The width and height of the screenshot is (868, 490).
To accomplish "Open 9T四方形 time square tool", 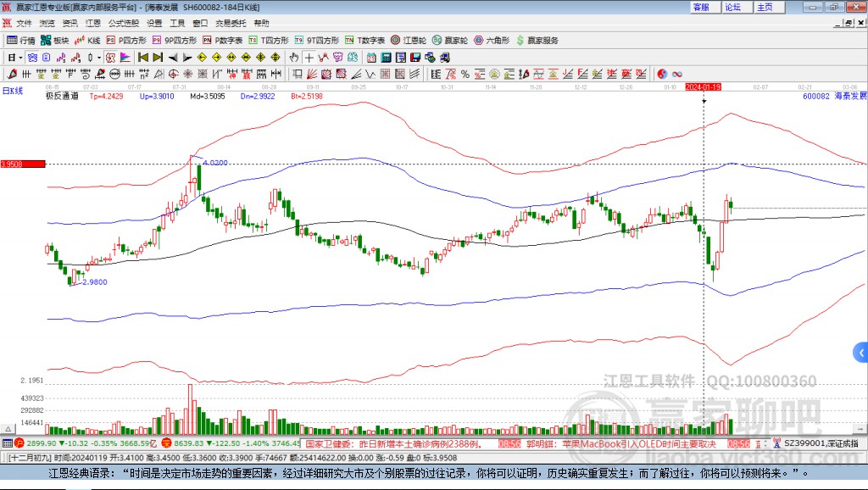I will tap(317, 41).
